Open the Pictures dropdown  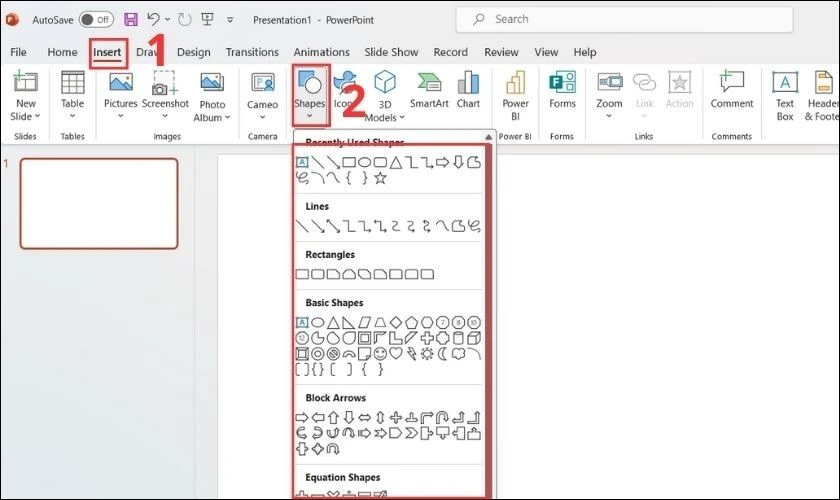tap(121, 116)
